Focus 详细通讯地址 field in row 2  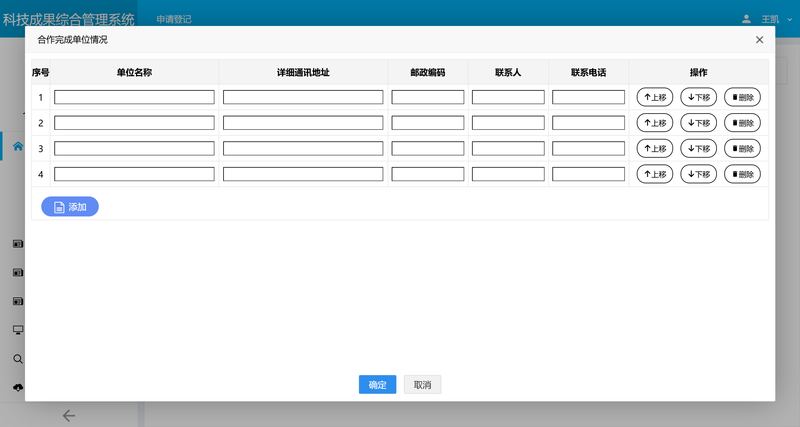303,122
